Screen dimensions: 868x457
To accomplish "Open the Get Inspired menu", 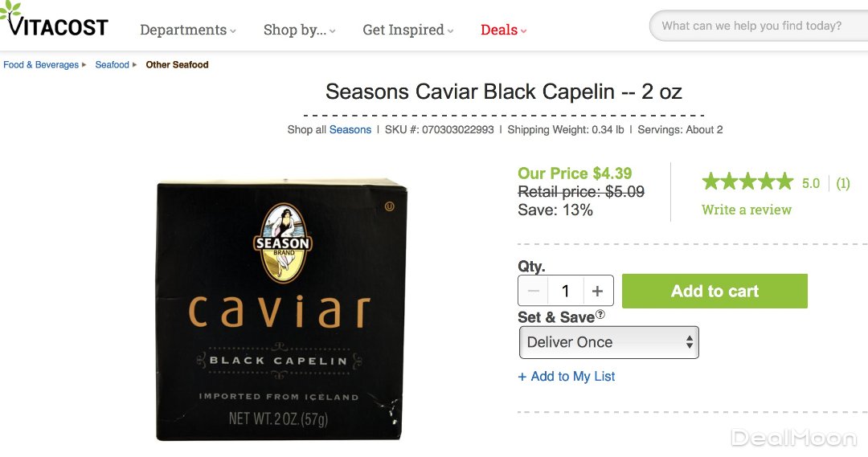I will click(407, 30).
